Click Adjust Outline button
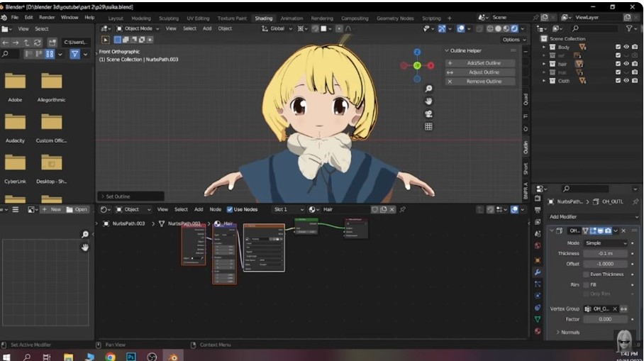 coord(479,72)
